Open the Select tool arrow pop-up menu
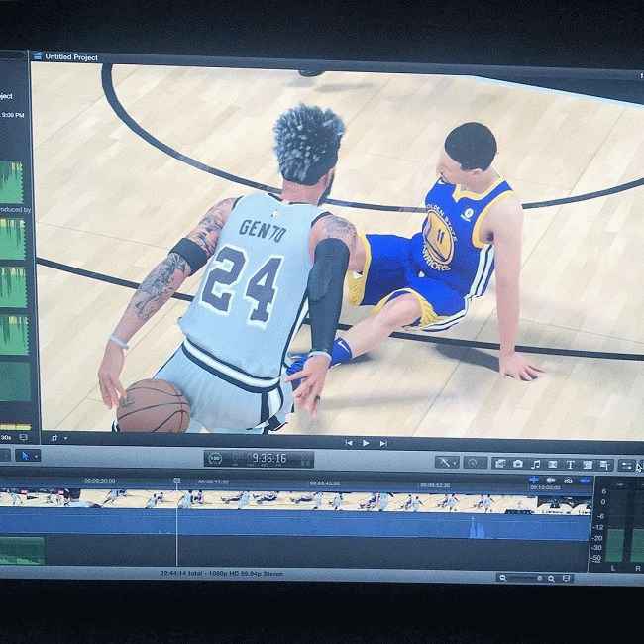The width and height of the screenshot is (644, 644). click(29, 455)
